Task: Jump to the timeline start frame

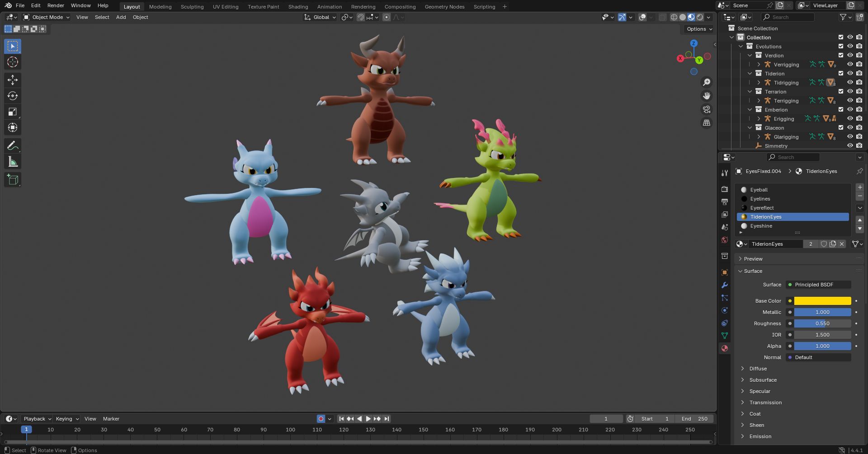Action: [x=341, y=419]
